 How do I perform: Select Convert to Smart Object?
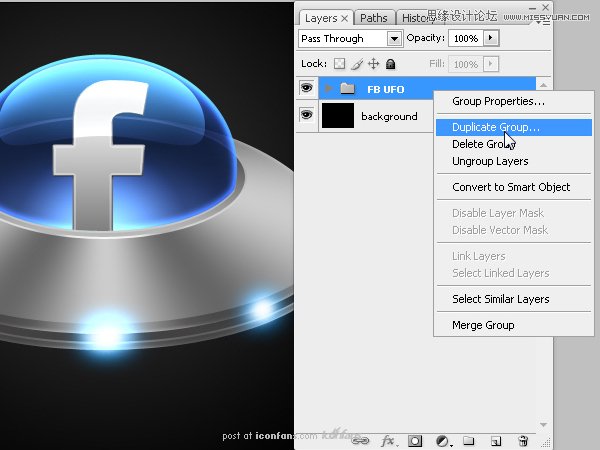(510, 187)
